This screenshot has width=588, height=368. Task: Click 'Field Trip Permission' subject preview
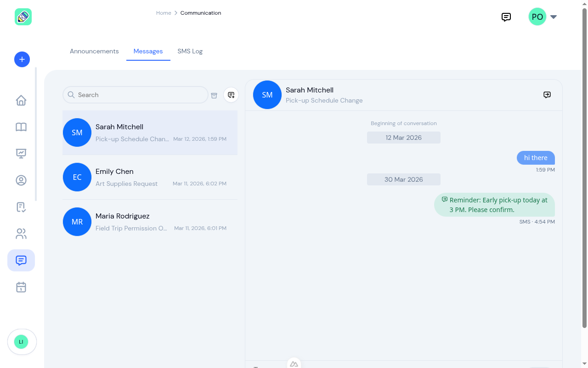(x=131, y=228)
